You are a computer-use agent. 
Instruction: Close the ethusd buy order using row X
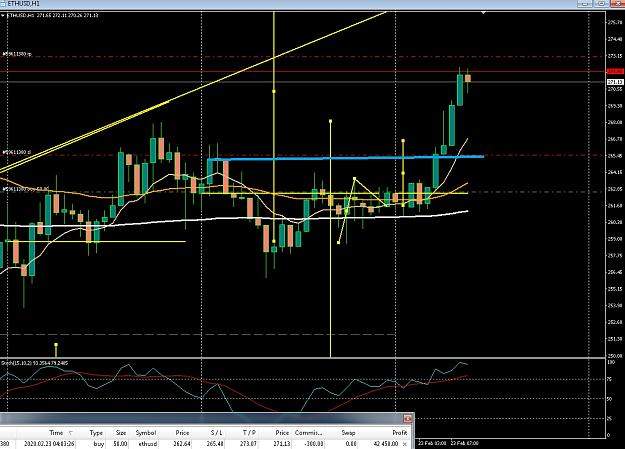405,444
